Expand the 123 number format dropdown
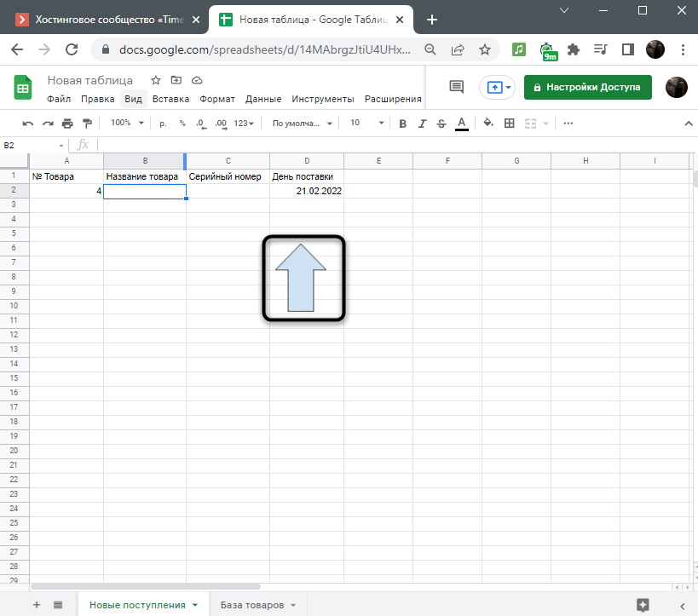 245,123
